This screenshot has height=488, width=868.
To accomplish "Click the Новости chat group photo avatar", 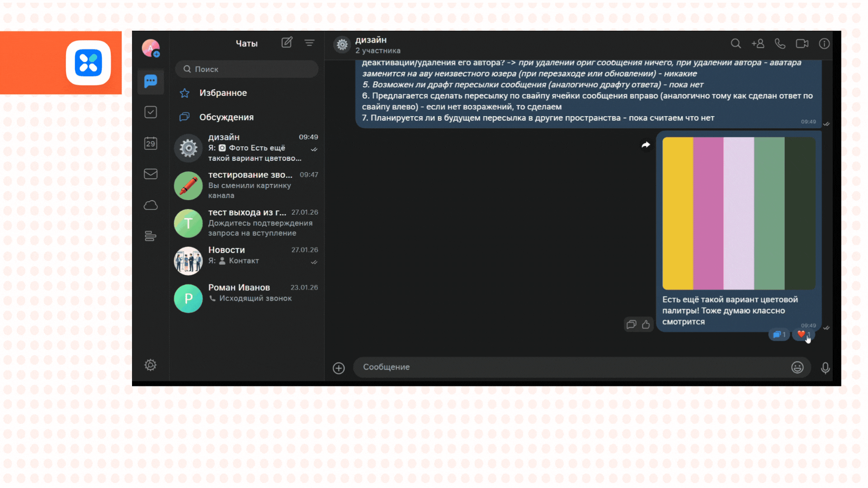I will tap(189, 261).
